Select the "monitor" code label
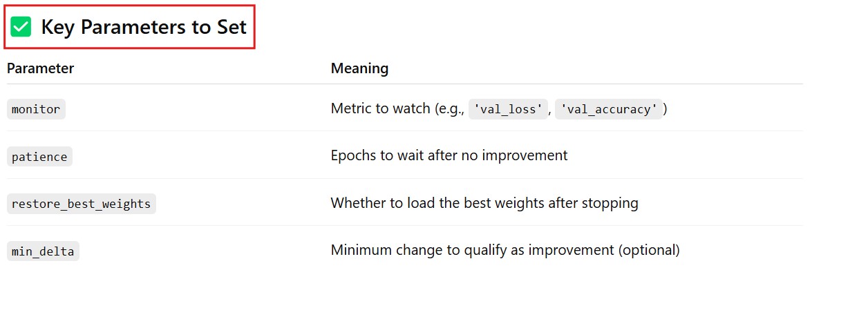This screenshot has height=317, width=868. tap(36, 109)
